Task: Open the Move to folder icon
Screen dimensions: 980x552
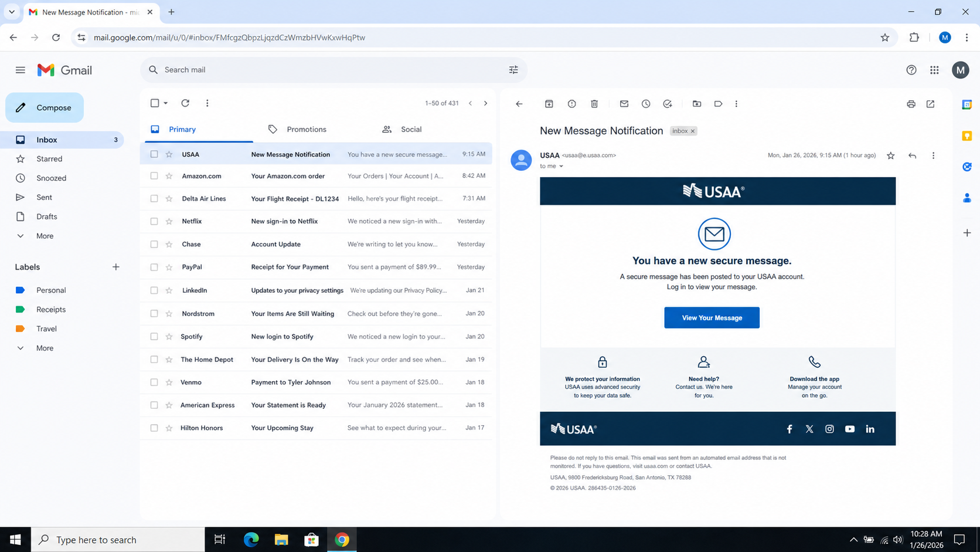Action: click(x=697, y=104)
